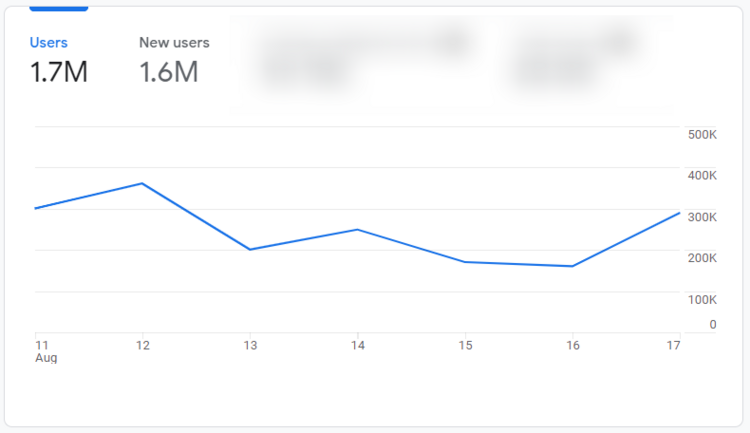Select the Users metric tab

tap(49, 43)
